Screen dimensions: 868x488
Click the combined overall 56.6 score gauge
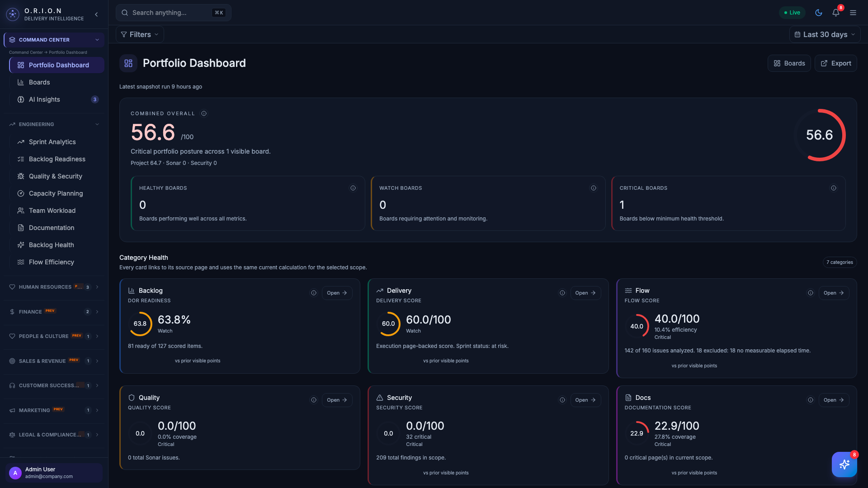pyautogui.click(x=819, y=135)
